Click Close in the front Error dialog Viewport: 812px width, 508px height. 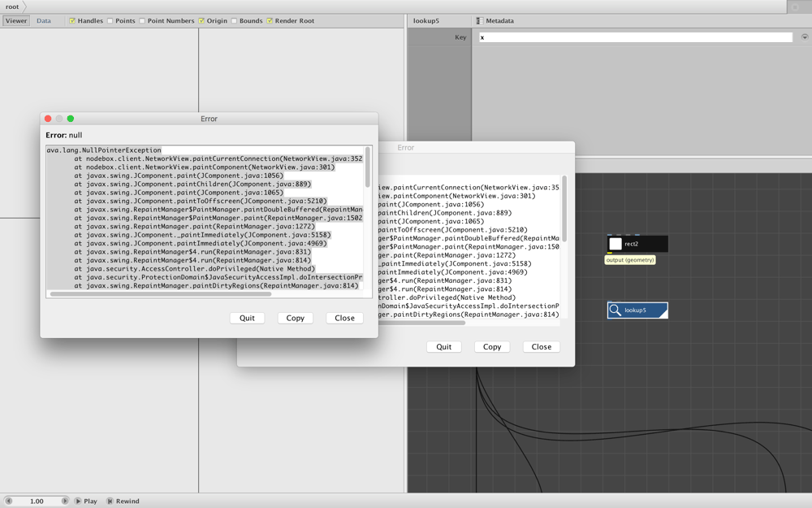[344, 318]
